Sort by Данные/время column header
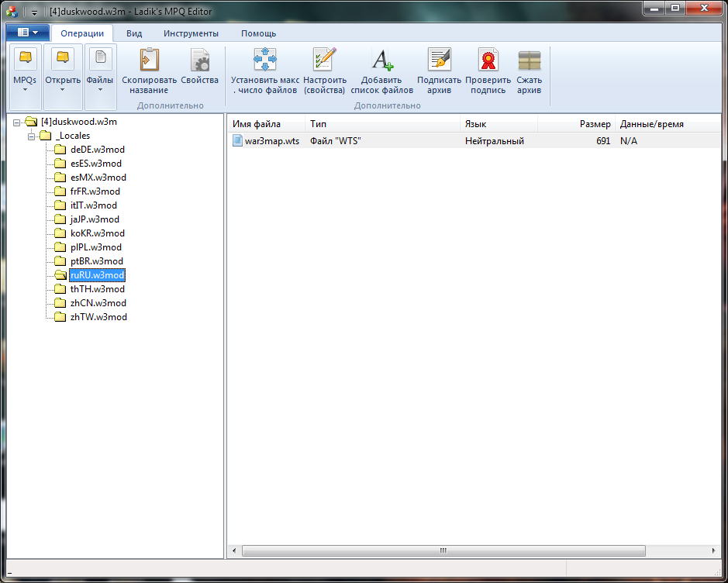 coord(668,124)
